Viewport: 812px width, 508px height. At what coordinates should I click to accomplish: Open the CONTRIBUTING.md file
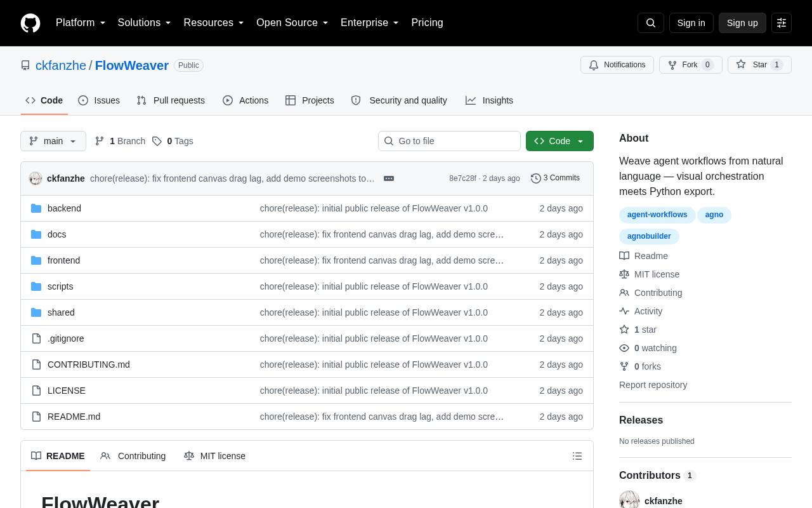point(89,364)
